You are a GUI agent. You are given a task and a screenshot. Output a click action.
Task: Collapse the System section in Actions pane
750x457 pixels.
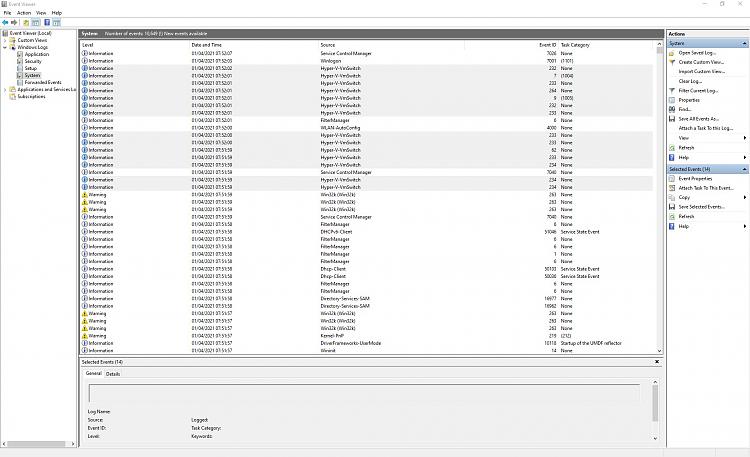(744, 44)
